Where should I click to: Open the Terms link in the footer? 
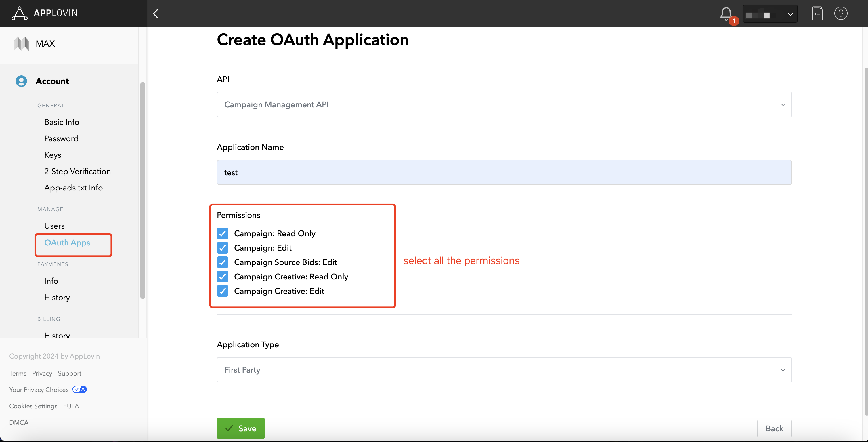point(18,373)
